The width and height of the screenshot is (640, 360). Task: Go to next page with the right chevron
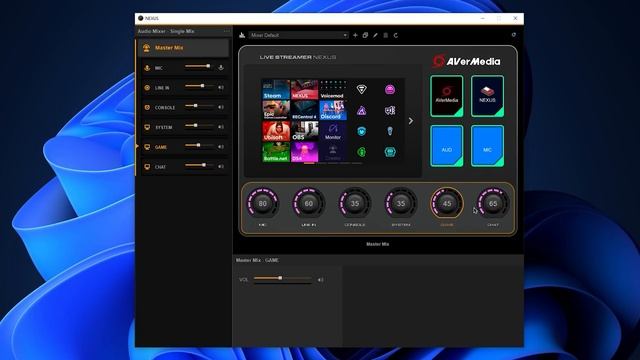click(411, 121)
